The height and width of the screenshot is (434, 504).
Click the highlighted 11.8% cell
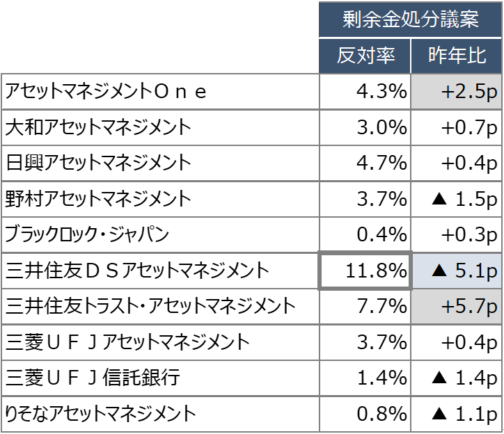[x=365, y=270]
